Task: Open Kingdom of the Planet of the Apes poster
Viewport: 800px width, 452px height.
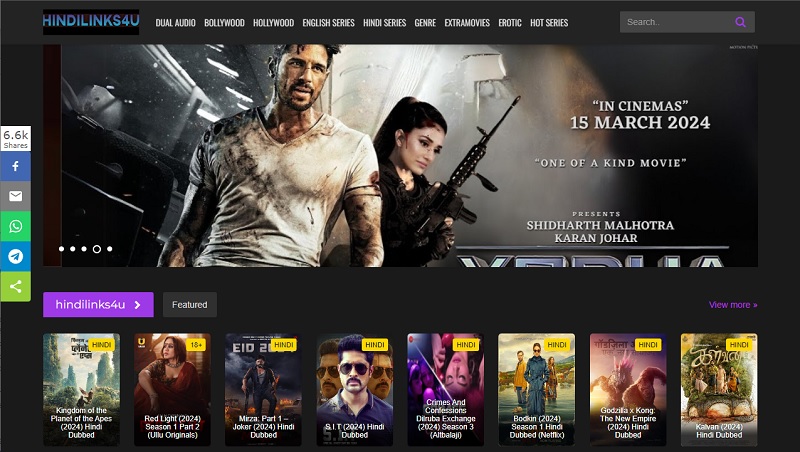Action: click(81, 390)
